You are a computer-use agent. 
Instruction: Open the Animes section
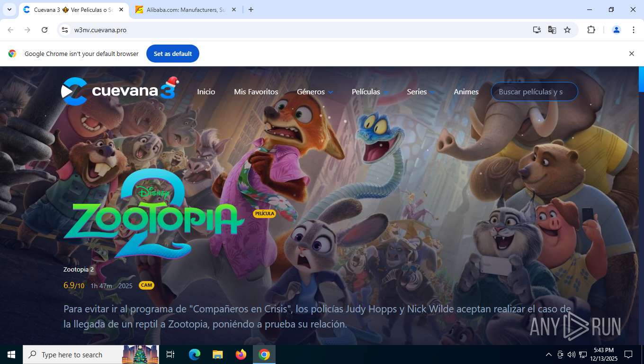[x=466, y=91]
